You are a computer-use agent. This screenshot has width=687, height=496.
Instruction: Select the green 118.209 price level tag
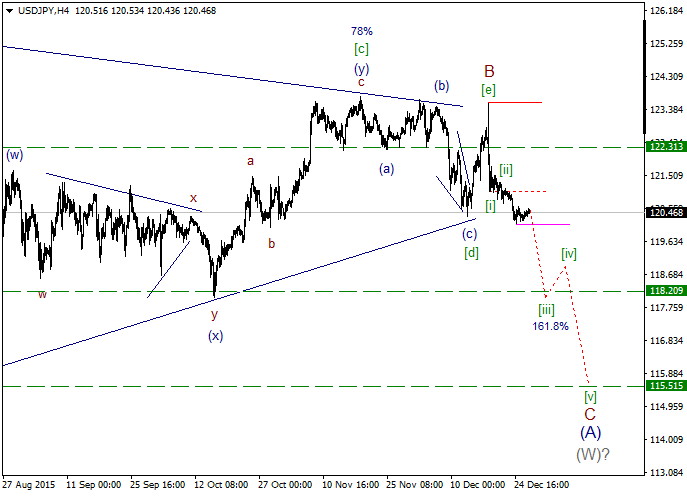point(666,291)
